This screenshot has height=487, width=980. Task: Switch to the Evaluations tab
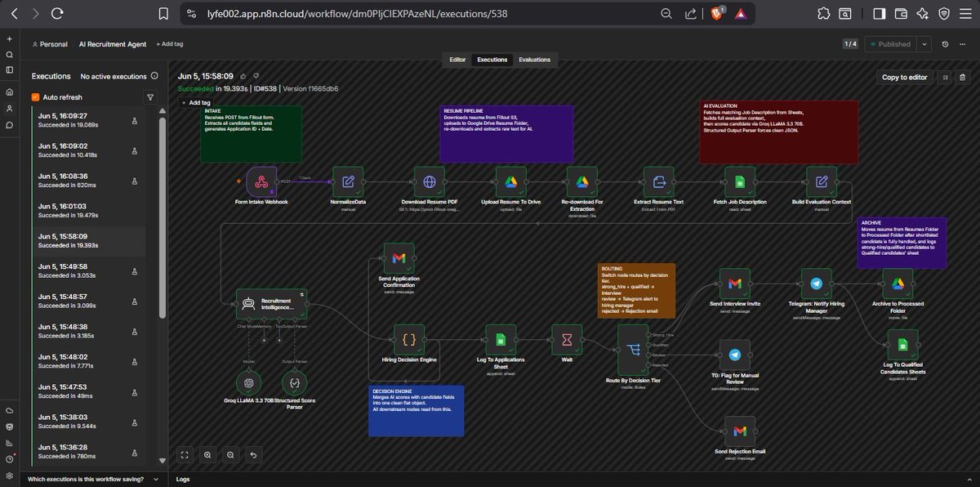click(534, 60)
